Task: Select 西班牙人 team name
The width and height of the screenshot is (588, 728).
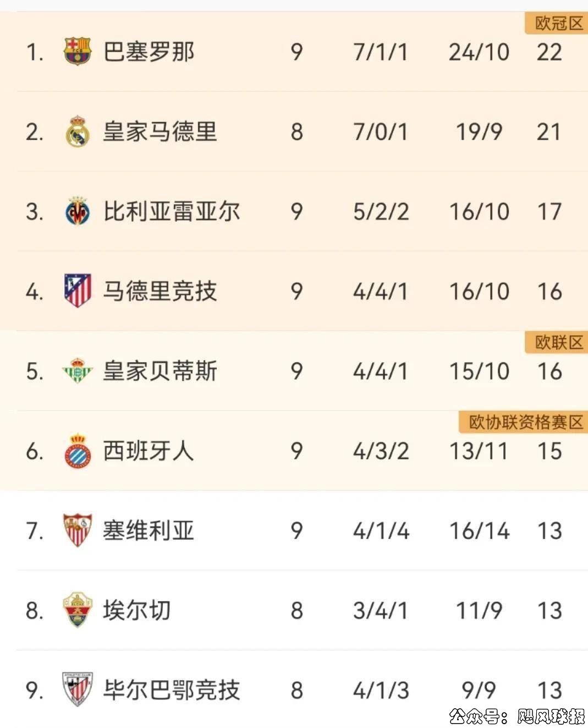Action: 149,451
